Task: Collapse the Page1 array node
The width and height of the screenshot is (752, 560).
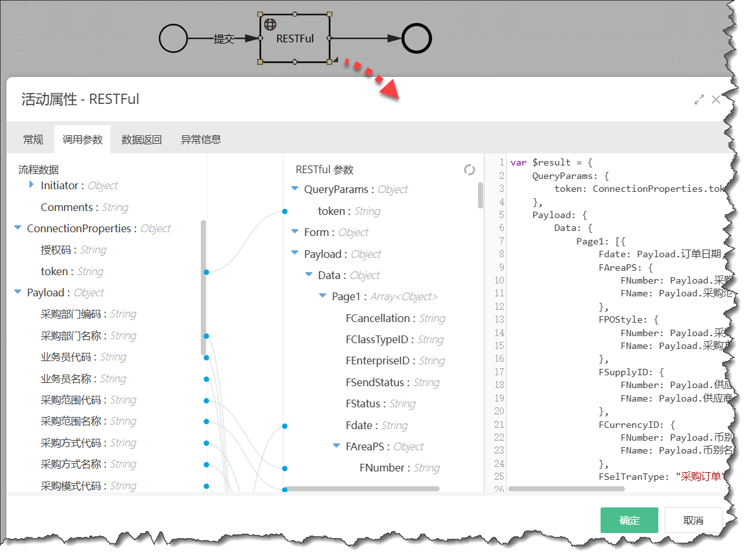Action: [323, 296]
